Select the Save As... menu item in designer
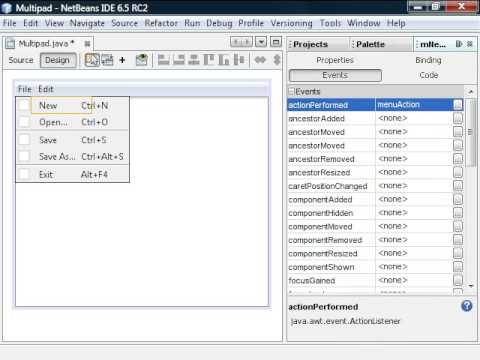 point(72,156)
